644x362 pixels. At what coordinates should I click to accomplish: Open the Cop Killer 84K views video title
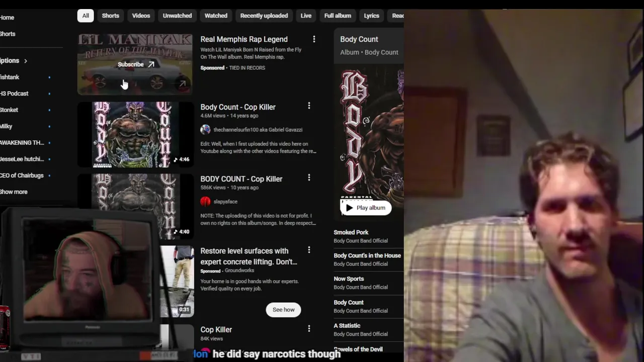point(216,330)
